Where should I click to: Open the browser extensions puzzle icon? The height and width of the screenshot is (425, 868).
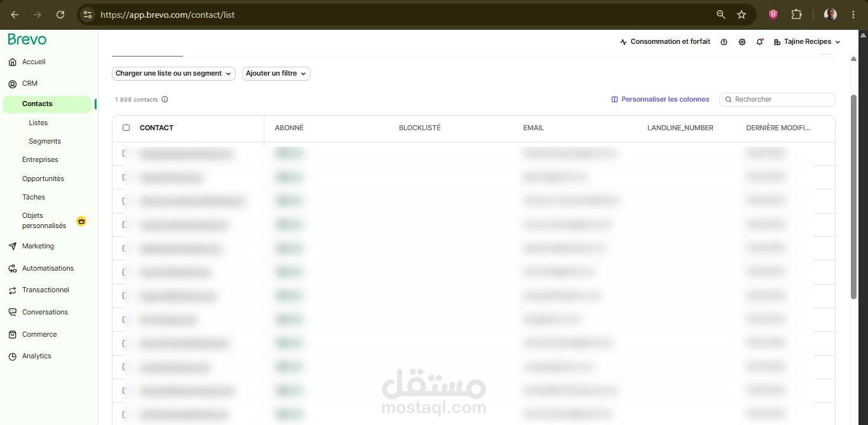pos(796,15)
